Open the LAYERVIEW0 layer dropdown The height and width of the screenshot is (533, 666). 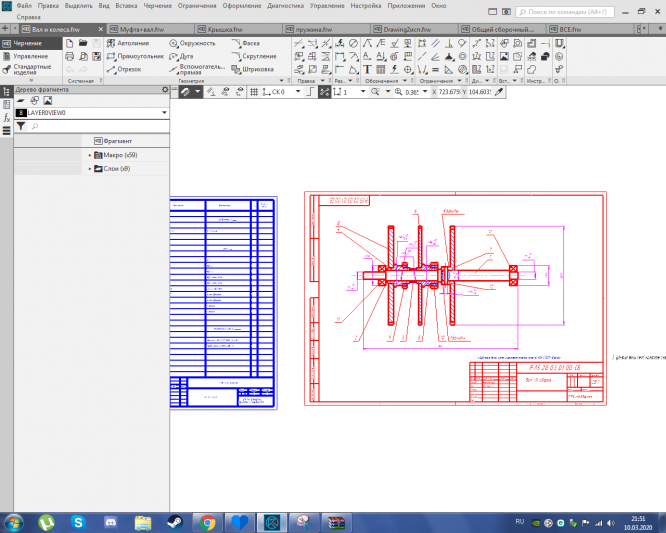(164, 113)
